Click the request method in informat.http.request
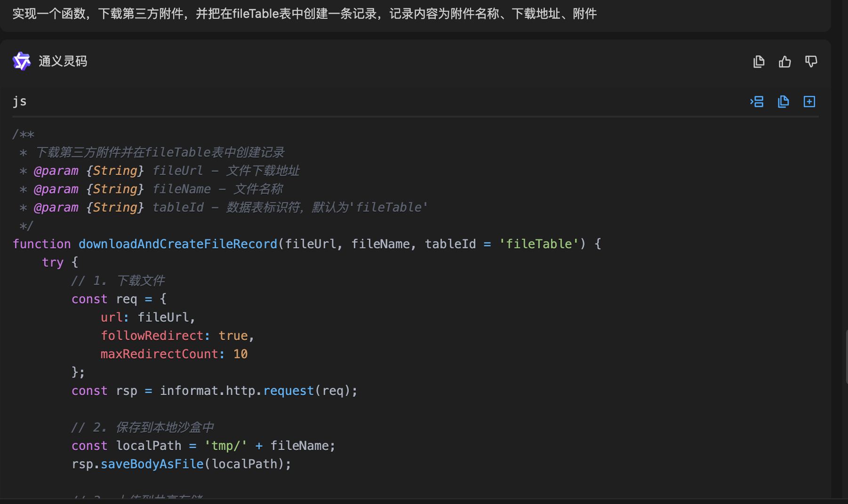 tap(288, 391)
